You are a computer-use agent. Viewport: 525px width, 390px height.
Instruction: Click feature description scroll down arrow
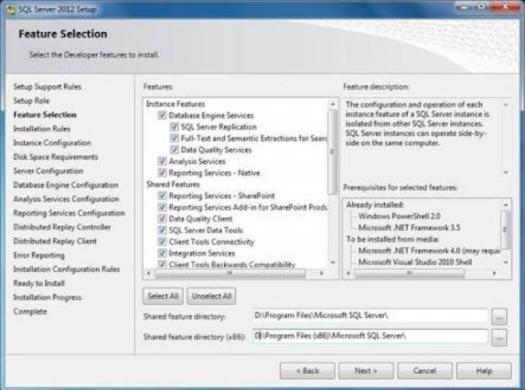(x=506, y=172)
